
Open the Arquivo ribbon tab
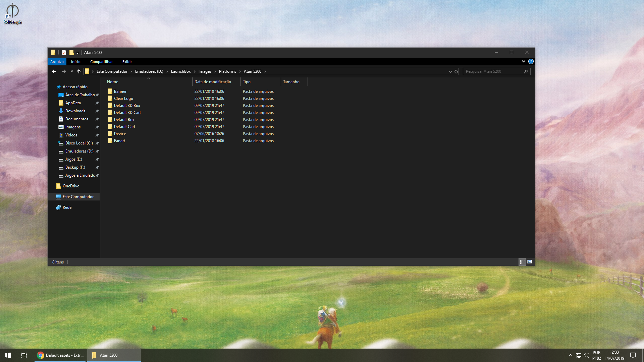(x=57, y=62)
